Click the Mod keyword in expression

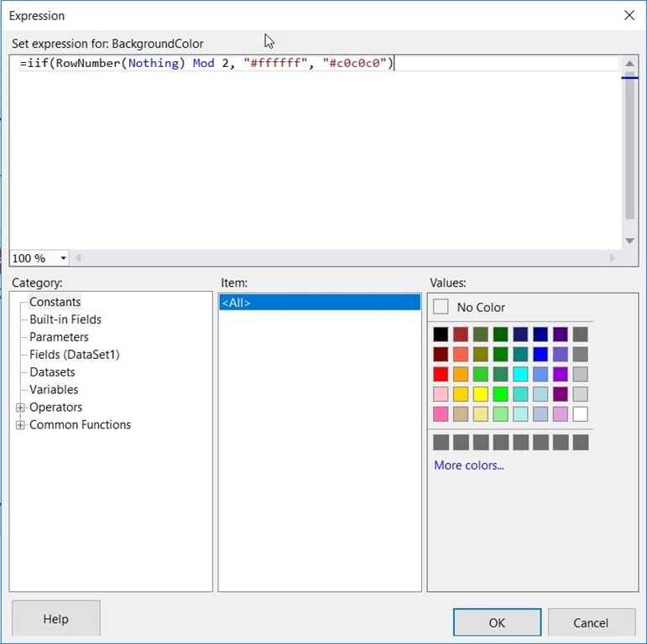tap(203, 63)
